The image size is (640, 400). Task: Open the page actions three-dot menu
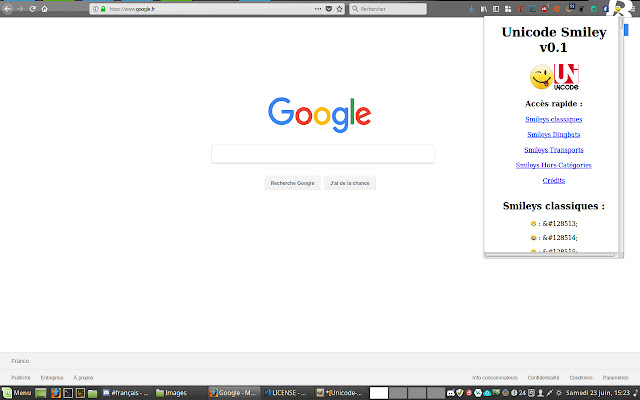click(318, 9)
